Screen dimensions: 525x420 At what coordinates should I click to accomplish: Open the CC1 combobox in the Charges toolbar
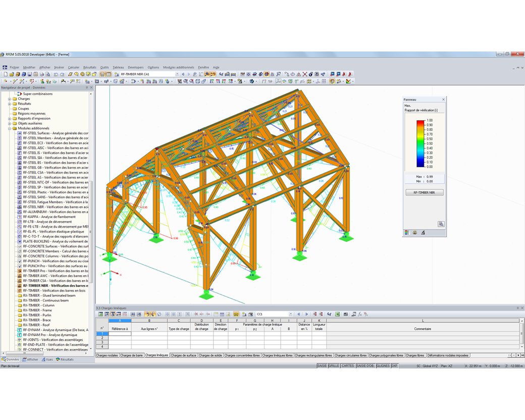click(x=273, y=314)
